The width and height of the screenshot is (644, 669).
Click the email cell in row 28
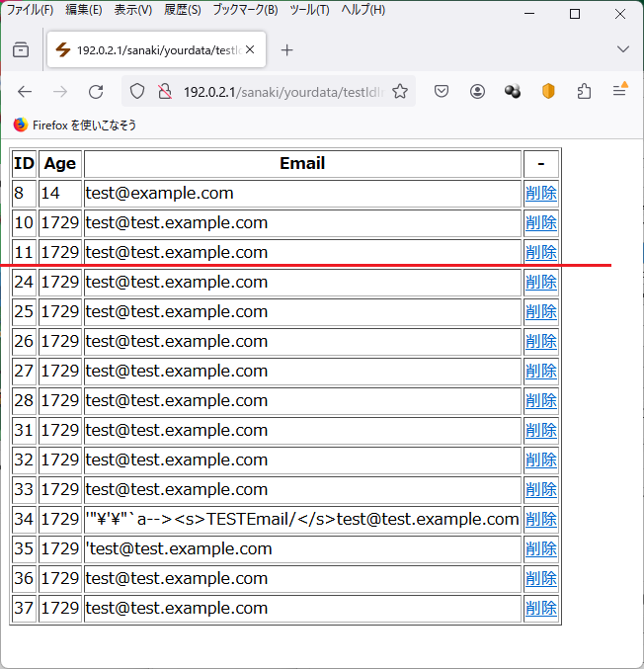(x=302, y=400)
